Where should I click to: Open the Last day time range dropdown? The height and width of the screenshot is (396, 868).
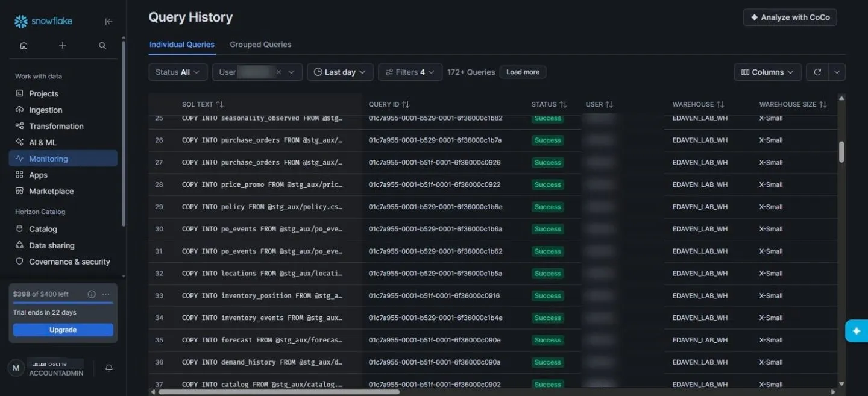coord(340,72)
